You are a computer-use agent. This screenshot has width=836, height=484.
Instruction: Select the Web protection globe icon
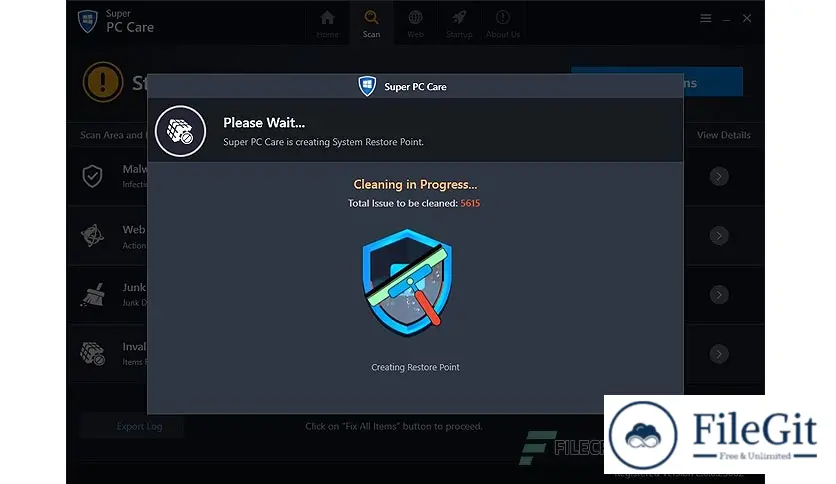92,235
